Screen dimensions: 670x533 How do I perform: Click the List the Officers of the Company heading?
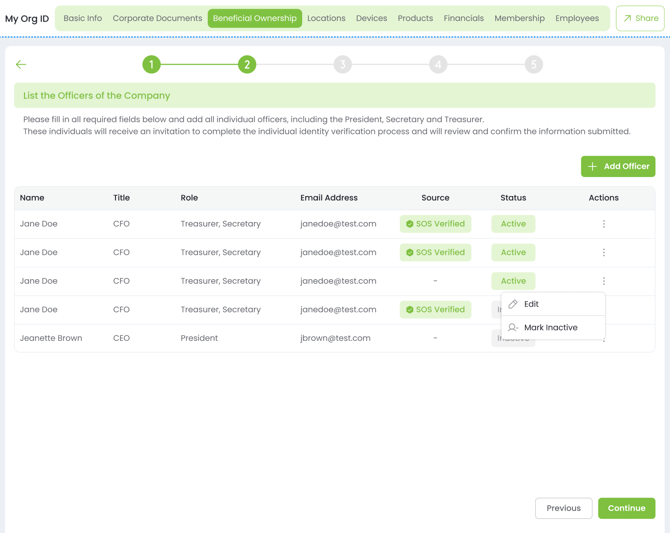pos(97,95)
